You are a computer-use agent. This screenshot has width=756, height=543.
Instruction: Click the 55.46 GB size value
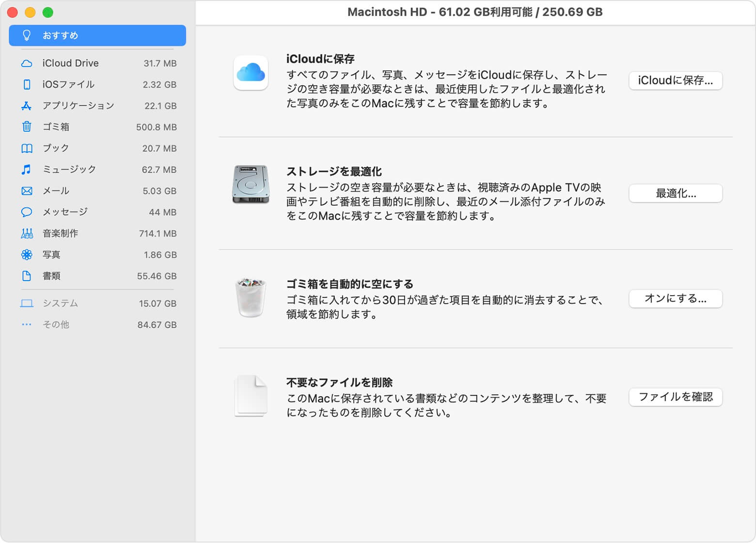coord(157,276)
